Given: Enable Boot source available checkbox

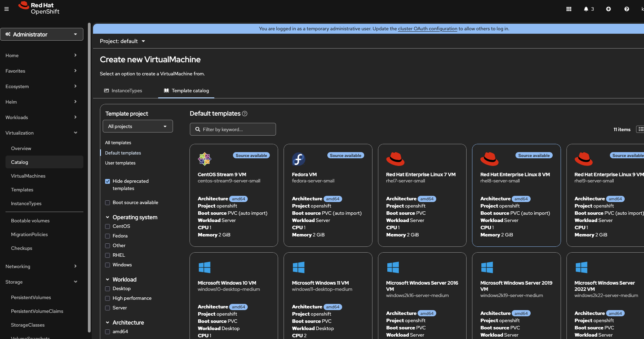Looking at the screenshot, I should tap(108, 203).
